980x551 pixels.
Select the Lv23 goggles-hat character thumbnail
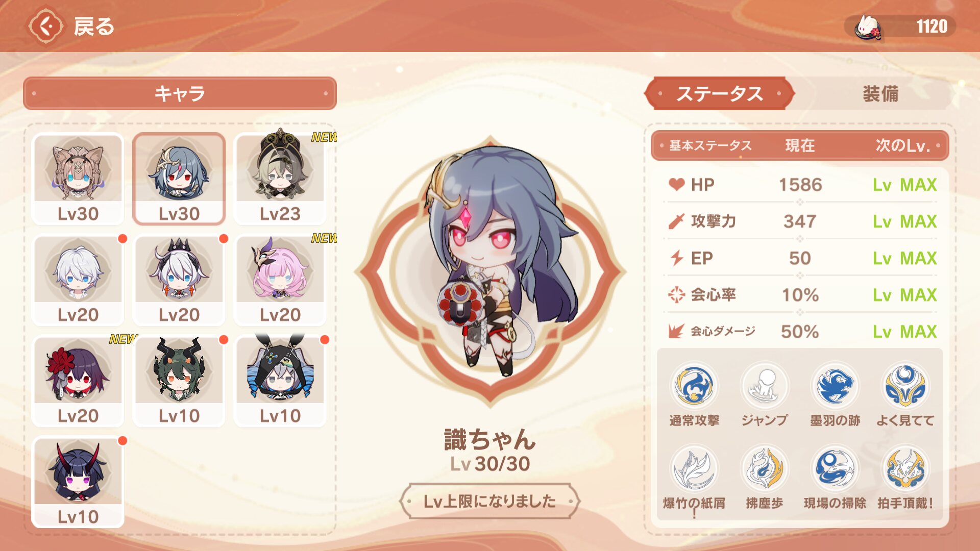click(280, 179)
